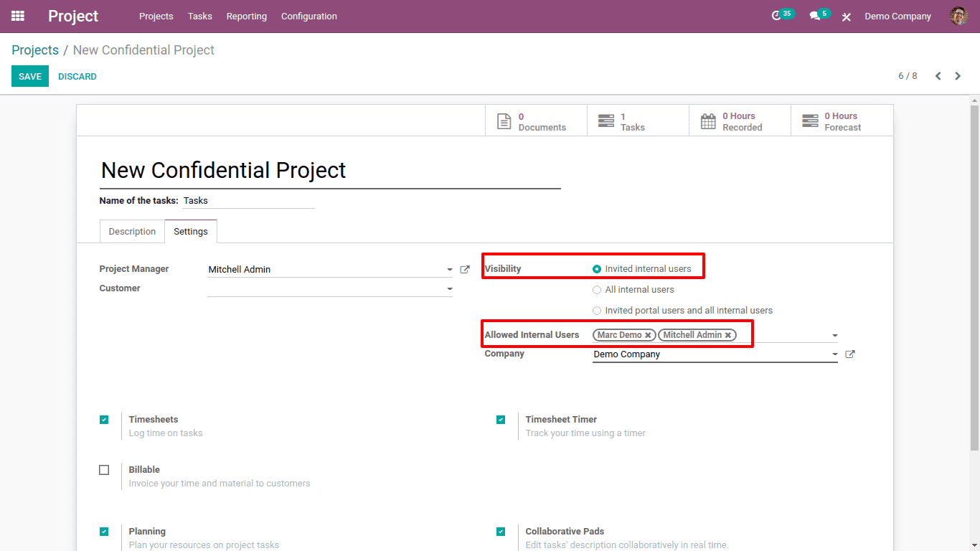Expand the Project Manager dropdown arrow
Image resolution: width=980 pixels, height=551 pixels.
[x=450, y=270]
